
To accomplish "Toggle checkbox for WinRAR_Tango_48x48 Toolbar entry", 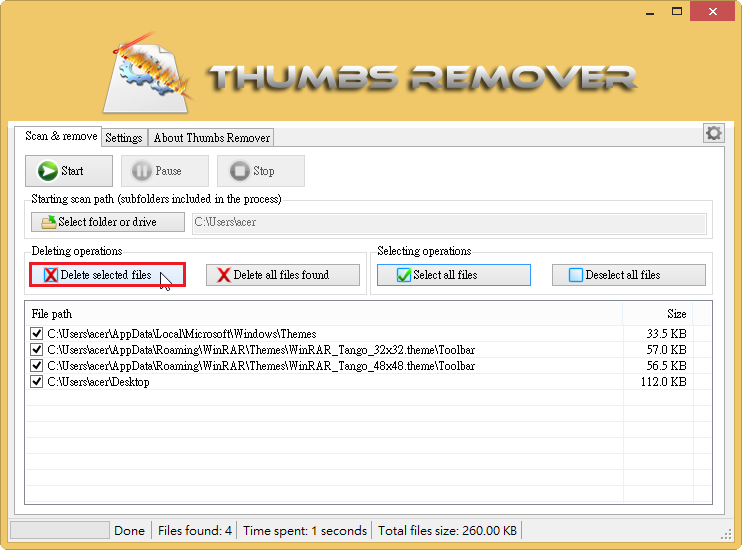I will pyautogui.click(x=37, y=366).
